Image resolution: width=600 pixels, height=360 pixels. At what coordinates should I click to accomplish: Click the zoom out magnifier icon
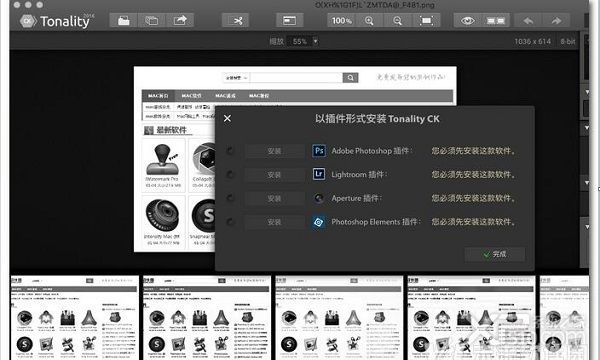coord(398,21)
